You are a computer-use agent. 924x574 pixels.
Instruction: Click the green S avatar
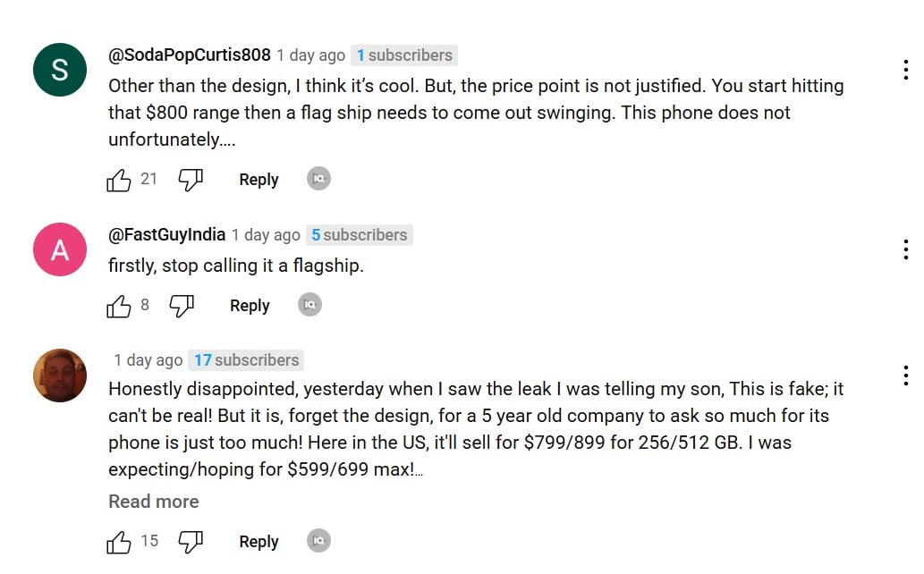coord(60,70)
